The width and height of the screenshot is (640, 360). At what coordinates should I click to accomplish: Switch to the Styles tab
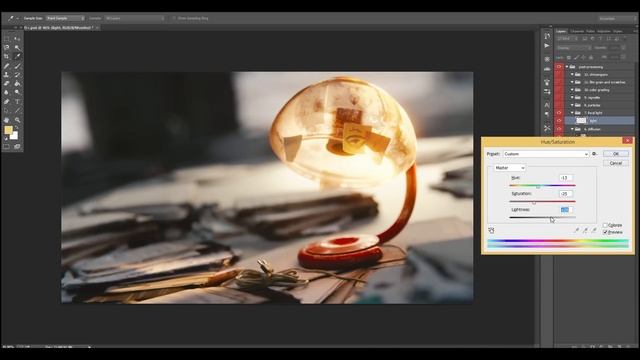(618, 31)
